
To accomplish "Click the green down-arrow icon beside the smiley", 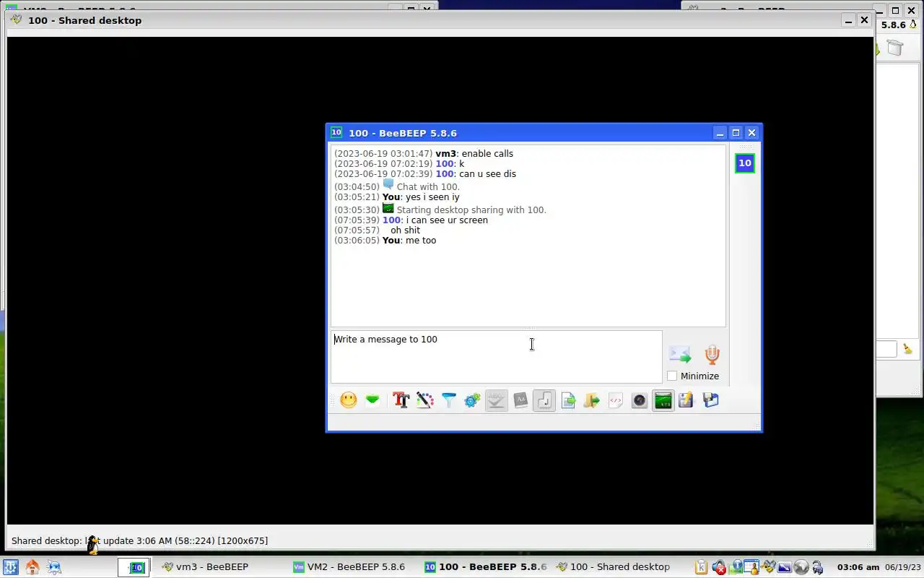I will pos(372,400).
